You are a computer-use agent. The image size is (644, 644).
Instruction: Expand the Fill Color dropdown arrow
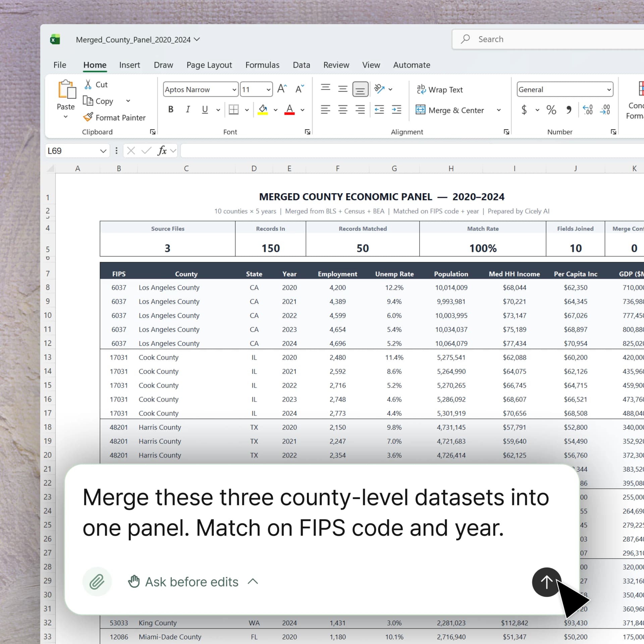coord(275,110)
